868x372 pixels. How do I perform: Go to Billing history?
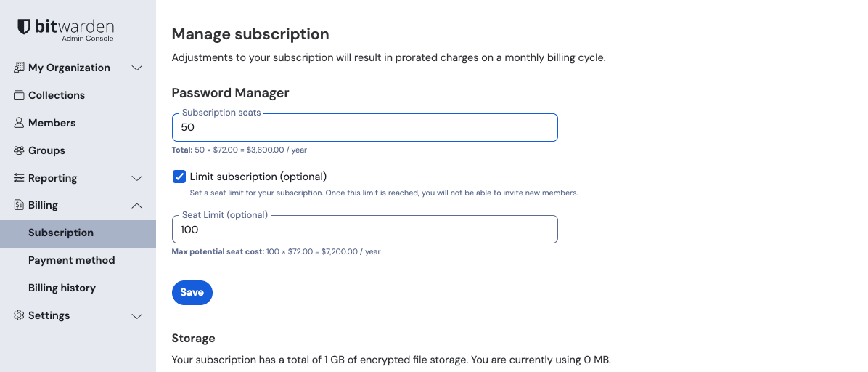coord(62,288)
